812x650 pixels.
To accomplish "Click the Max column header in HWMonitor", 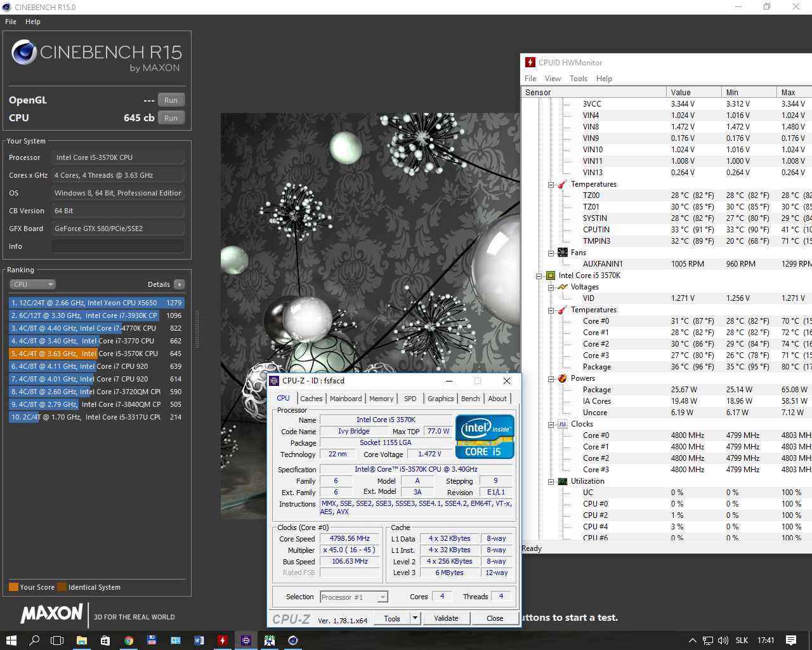I will (x=794, y=93).
